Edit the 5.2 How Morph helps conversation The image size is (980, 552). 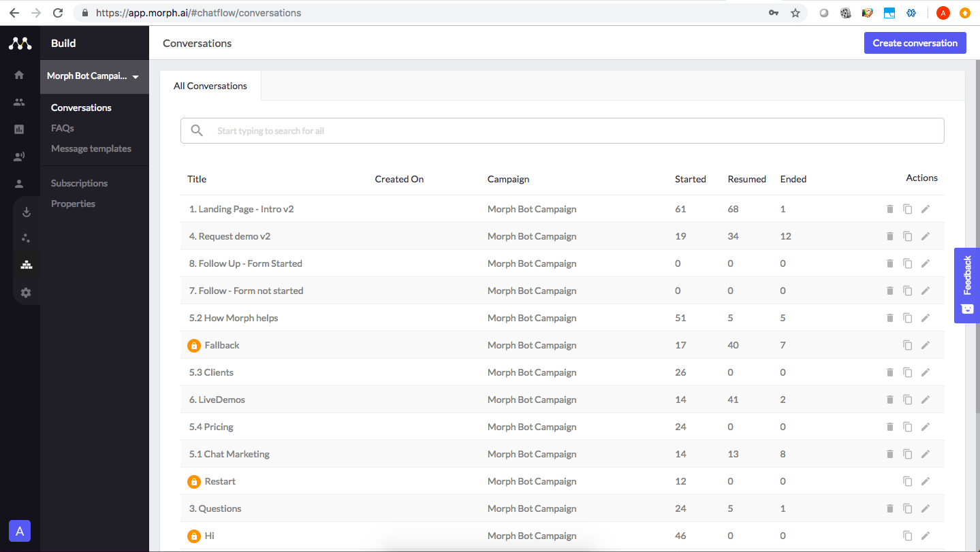point(925,318)
